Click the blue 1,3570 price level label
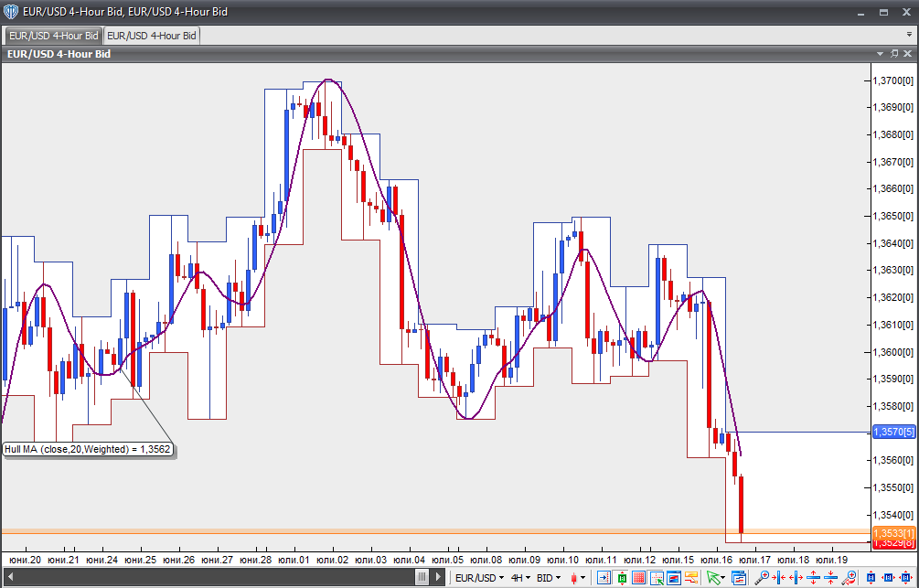919x588 pixels. click(892, 432)
